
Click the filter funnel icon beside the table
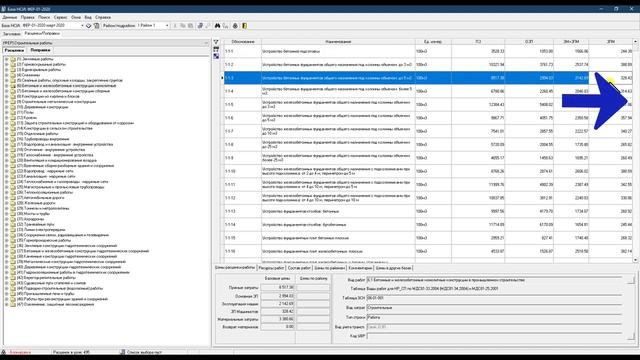coord(216,42)
